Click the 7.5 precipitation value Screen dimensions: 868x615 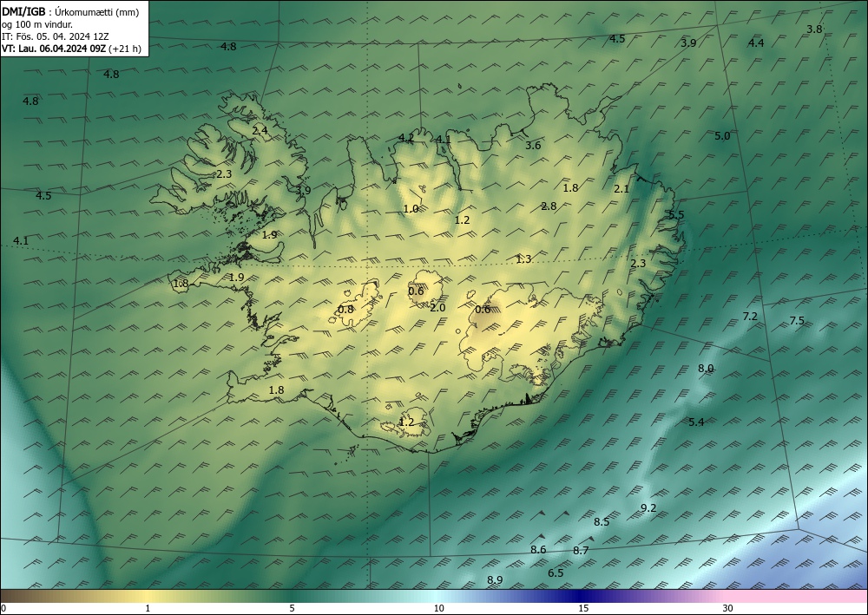click(x=797, y=321)
